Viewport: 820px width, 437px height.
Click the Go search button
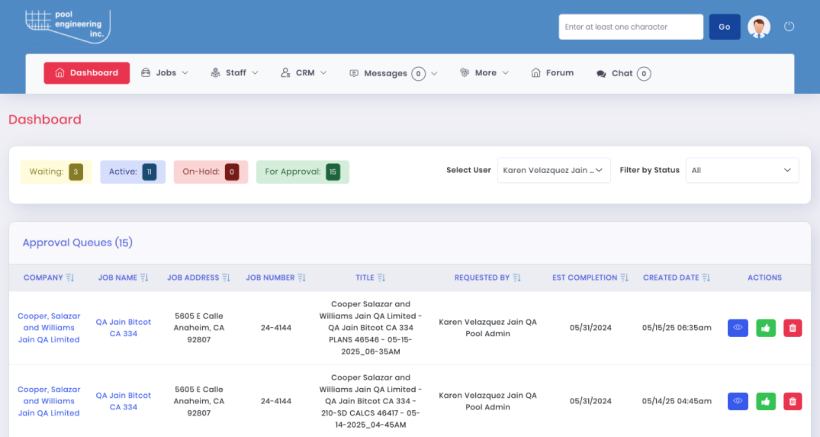pos(724,27)
